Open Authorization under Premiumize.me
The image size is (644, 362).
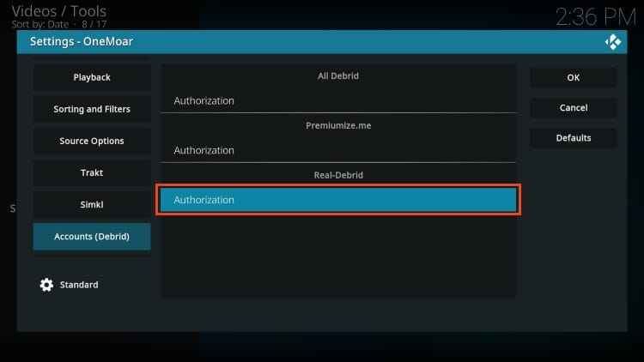click(x=338, y=150)
